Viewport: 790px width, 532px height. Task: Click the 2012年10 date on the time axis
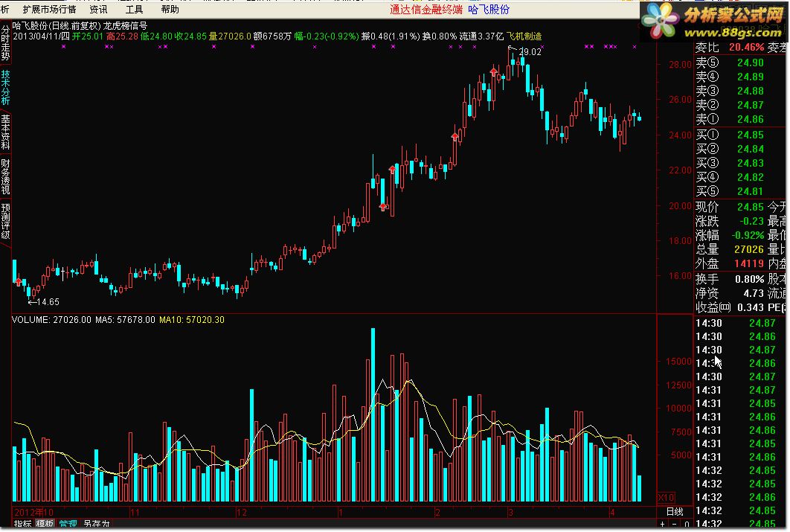click(x=33, y=513)
